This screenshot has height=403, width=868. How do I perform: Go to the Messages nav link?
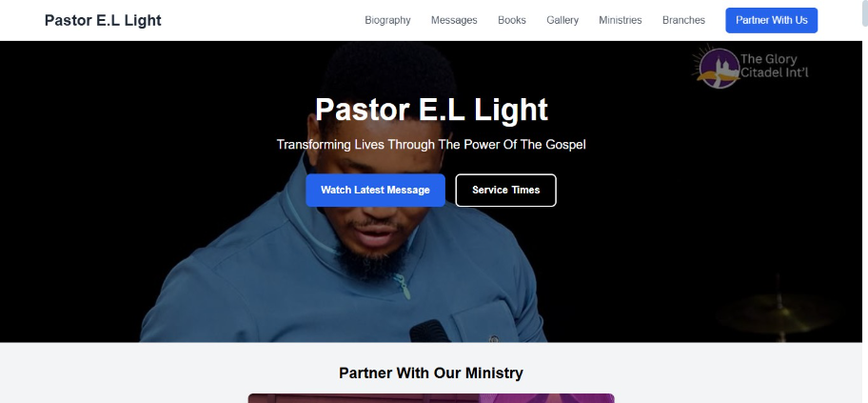(x=454, y=20)
